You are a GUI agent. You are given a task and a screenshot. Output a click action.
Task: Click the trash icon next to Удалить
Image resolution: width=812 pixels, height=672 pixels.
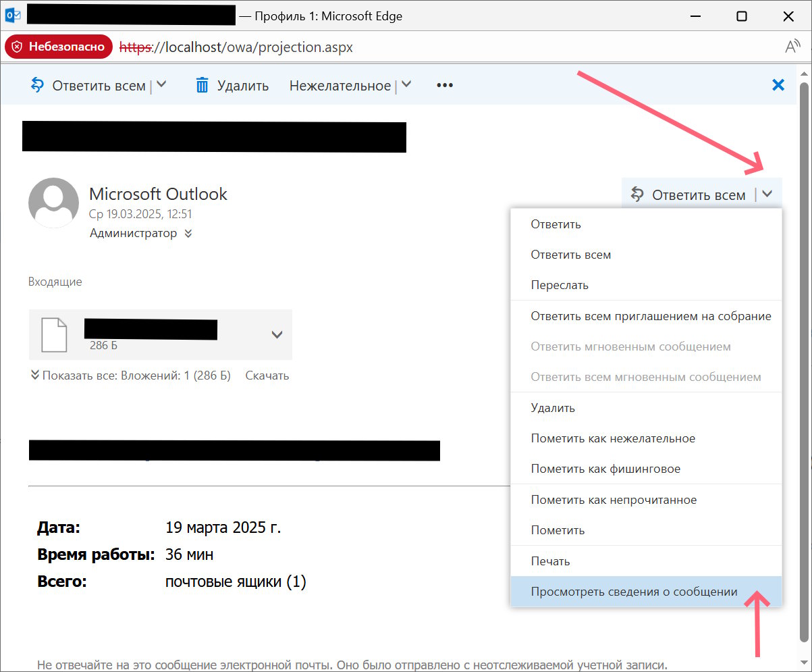(202, 86)
